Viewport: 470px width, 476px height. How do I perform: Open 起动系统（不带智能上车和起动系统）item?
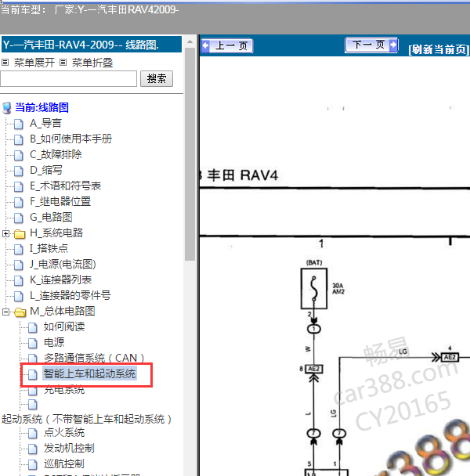[87, 419]
